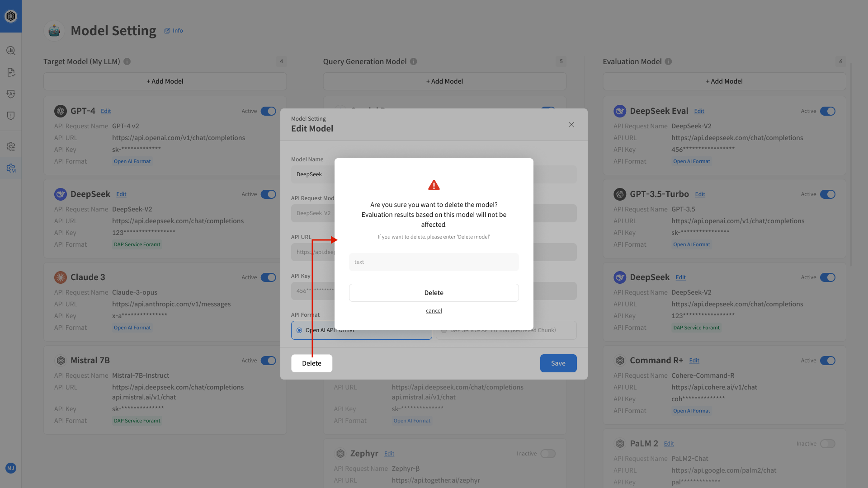Image resolution: width=868 pixels, height=488 pixels.
Task: Confirm Delete in the warning dialog
Action: pyautogui.click(x=434, y=293)
